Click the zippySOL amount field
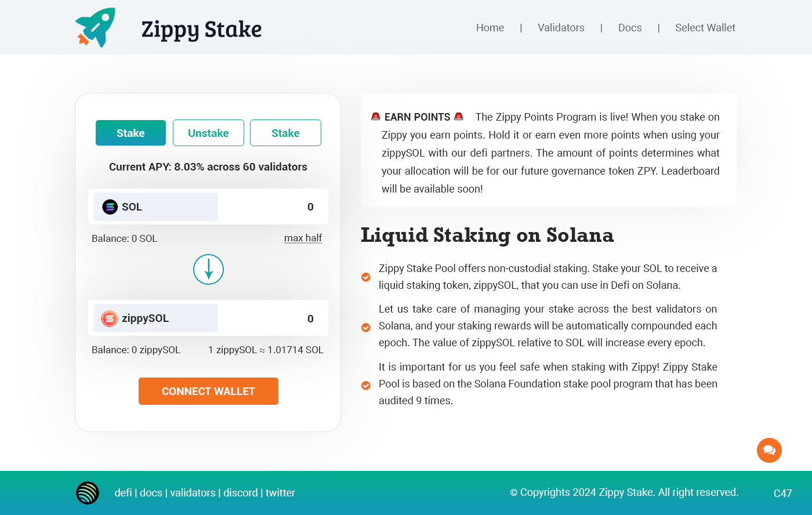This screenshot has width=812, height=515. (x=273, y=318)
